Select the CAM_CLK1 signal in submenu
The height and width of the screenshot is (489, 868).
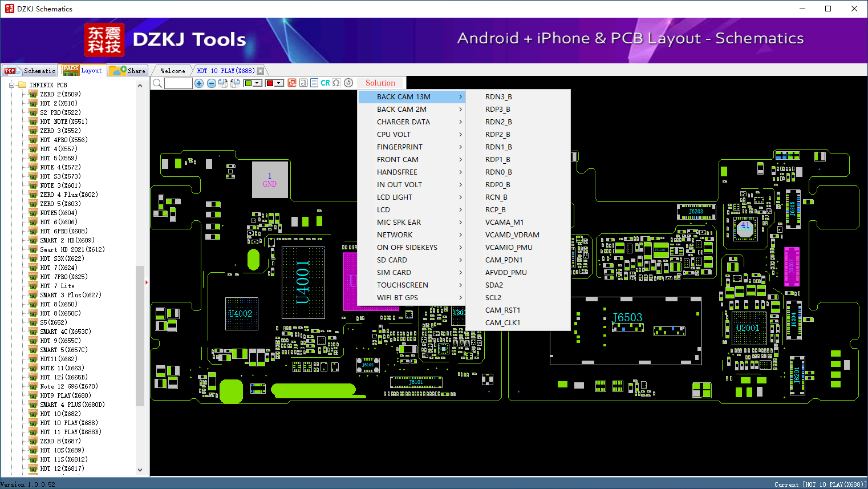[x=518, y=323]
